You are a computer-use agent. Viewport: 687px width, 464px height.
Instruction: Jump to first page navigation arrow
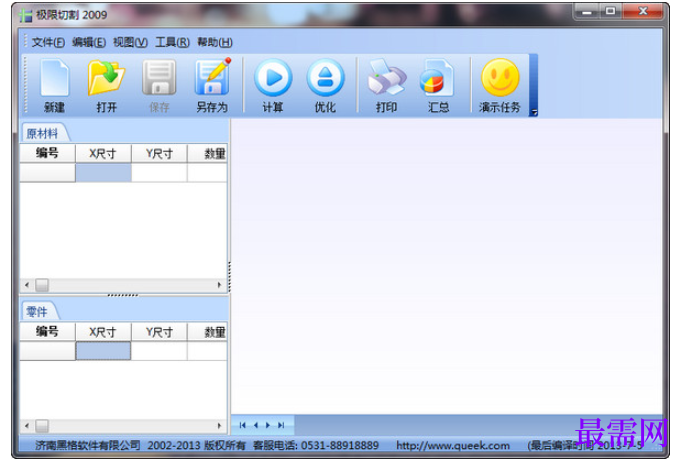(243, 425)
